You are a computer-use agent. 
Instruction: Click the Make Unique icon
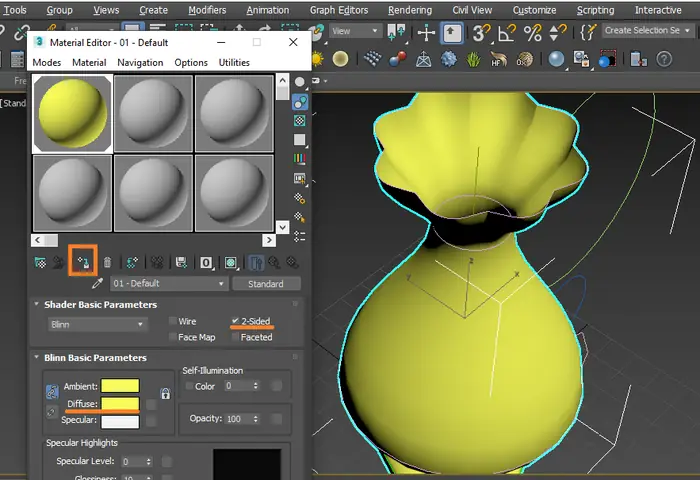157,263
